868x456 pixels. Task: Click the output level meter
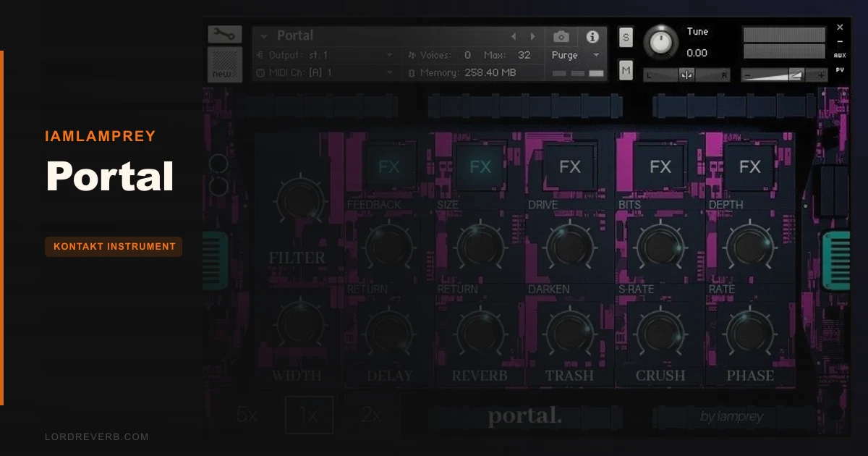[784, 43]
